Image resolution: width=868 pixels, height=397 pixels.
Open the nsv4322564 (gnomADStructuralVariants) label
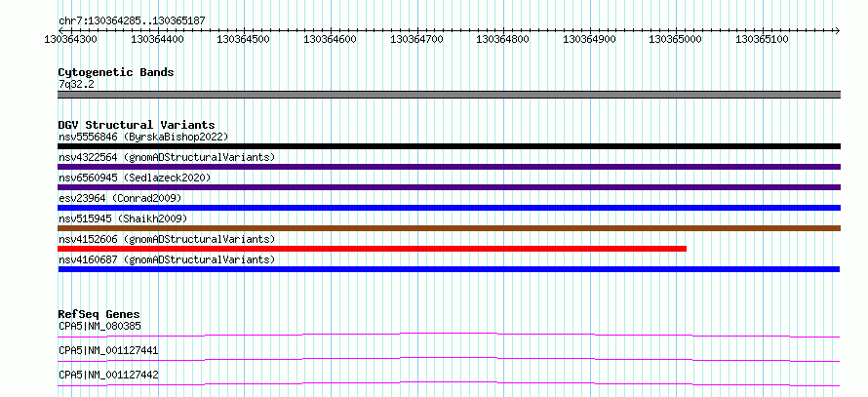click(x=167, y=157)
